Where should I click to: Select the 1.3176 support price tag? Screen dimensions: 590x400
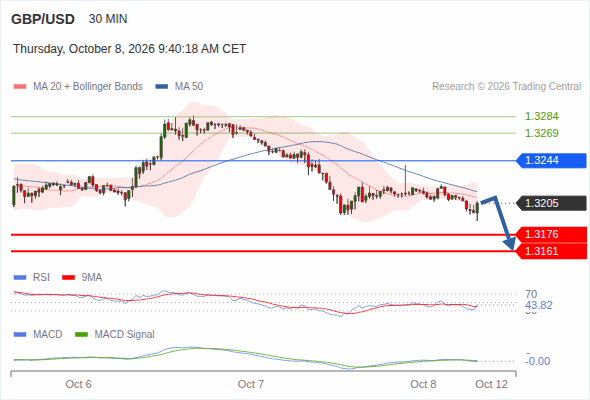(551, 234)
